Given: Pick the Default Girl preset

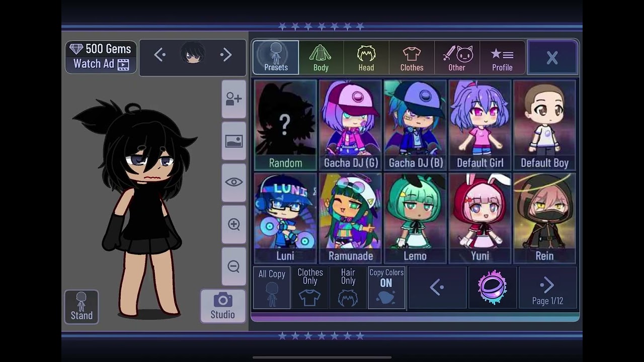Looking at the screenshot, I should point(480,125).
